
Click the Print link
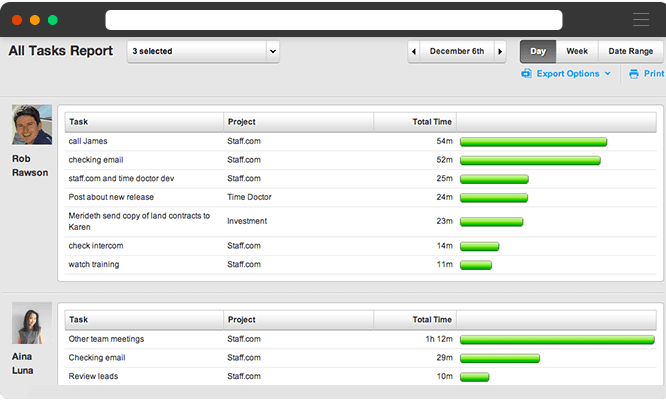654,73
